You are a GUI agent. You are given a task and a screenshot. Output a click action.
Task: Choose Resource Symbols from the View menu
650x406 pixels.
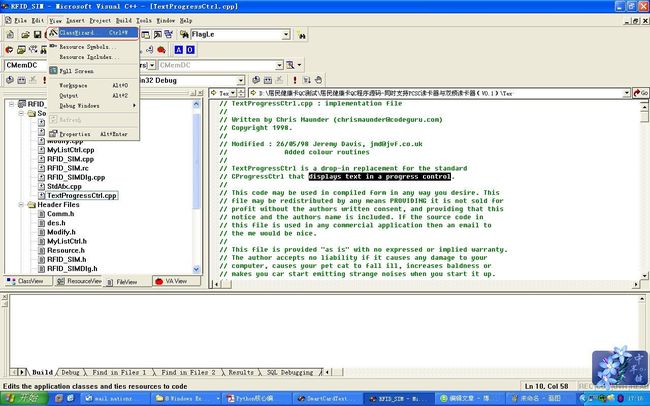93,47
